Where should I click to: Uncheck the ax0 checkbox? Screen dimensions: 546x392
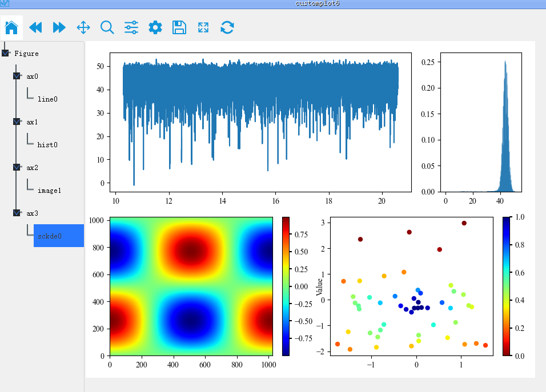(17, 76)
